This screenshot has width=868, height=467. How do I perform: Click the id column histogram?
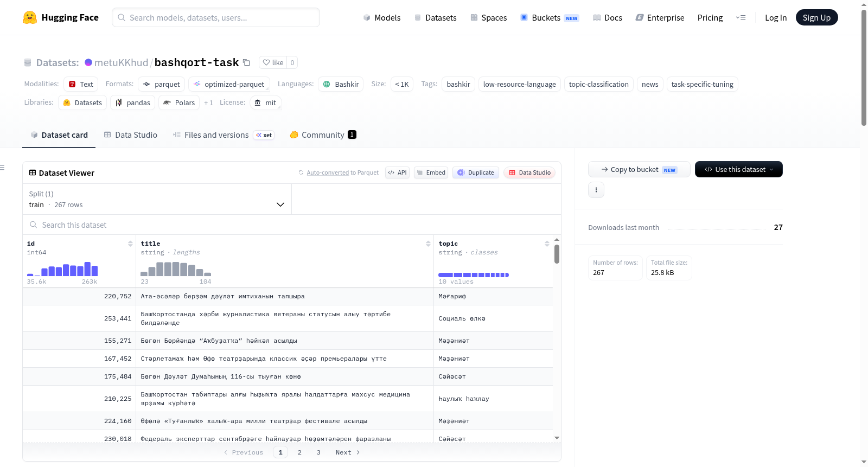click(x=62, y=269)
